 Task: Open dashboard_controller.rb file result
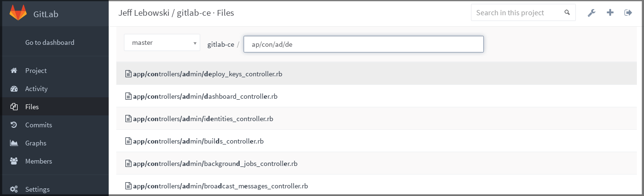tap(205, 96)
